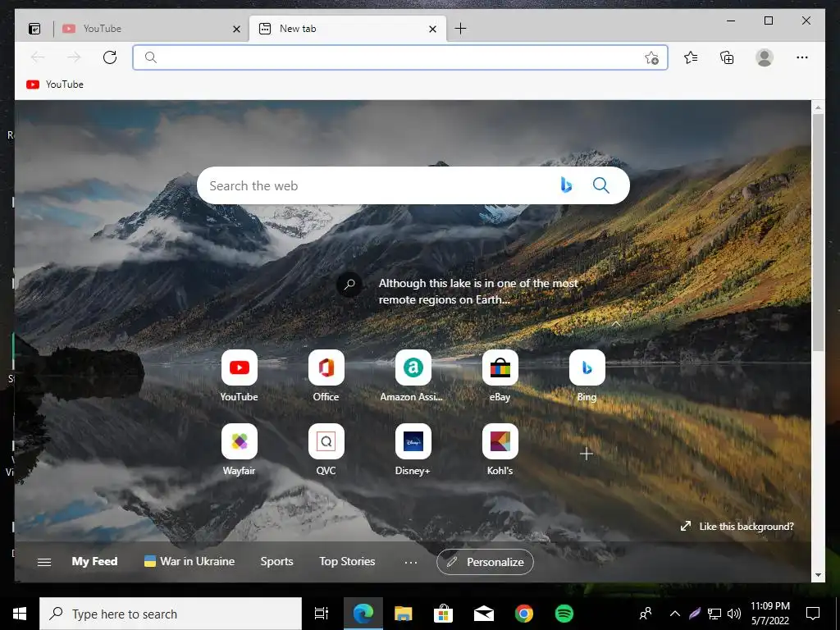This screenshot has width=840, height=630.
Task: Open the Favorites list icon
Action: [x=691, y=57]
